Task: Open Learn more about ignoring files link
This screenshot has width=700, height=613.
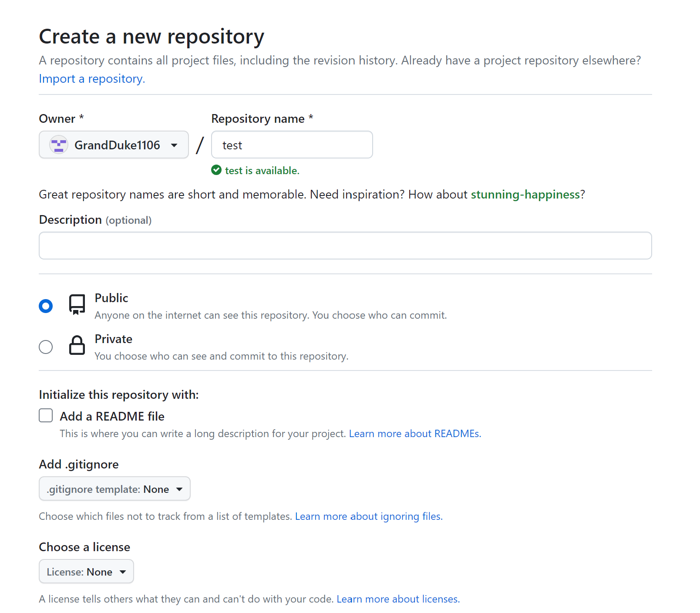Action: pyautogui.click(x=369, y=516)
